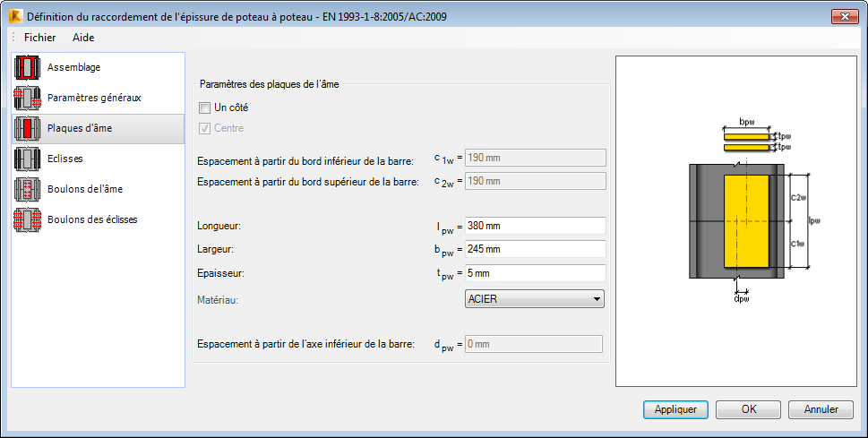
Task: Click the ACIER combo box arrow
Action: [597, 299]
